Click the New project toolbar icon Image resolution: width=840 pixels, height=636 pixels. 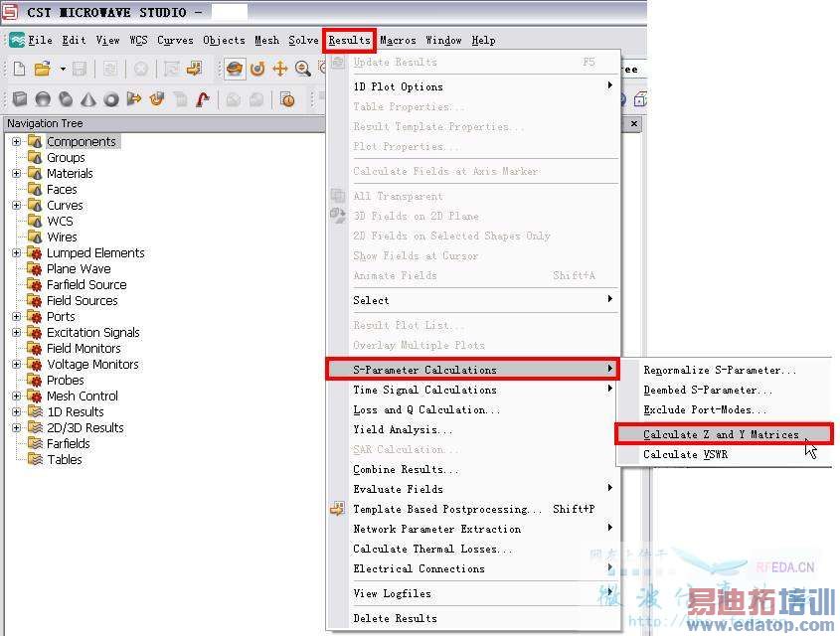click(x=19, y=69)
